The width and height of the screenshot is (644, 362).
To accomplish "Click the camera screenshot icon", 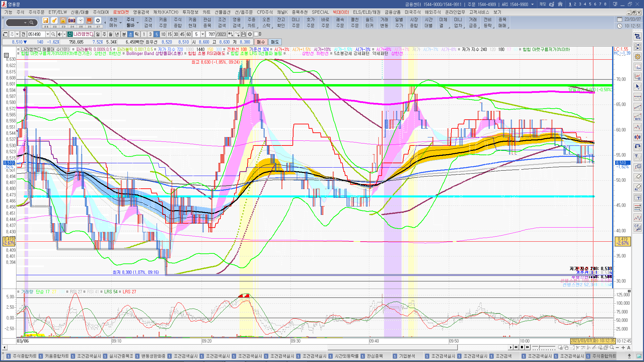I will click(x=72, y=21).
